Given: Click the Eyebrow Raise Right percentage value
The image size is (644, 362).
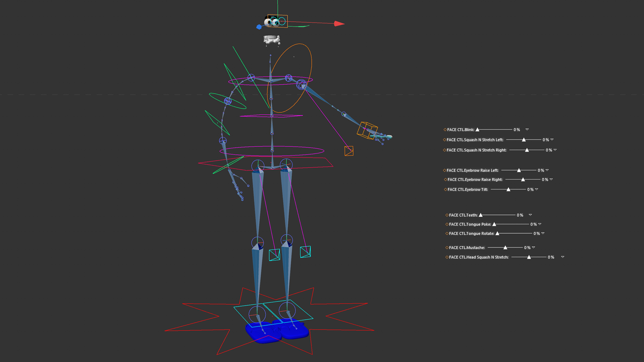Looking at the screenshot, I should 545,180.
